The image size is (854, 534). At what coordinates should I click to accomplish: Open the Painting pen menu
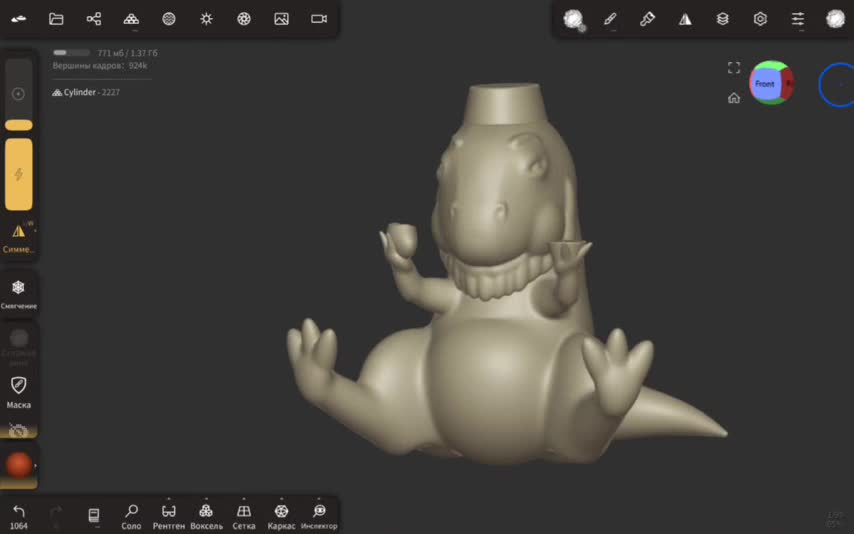coord(610,19)
